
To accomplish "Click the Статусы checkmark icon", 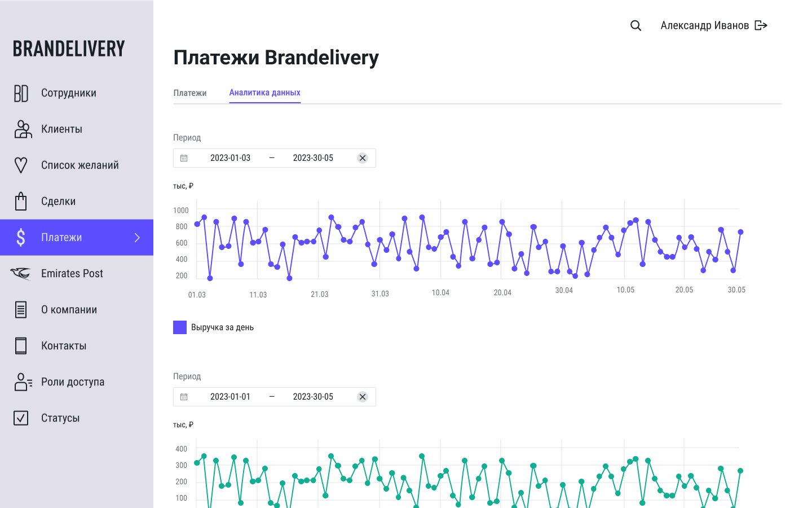I will [x=21, y=418].
